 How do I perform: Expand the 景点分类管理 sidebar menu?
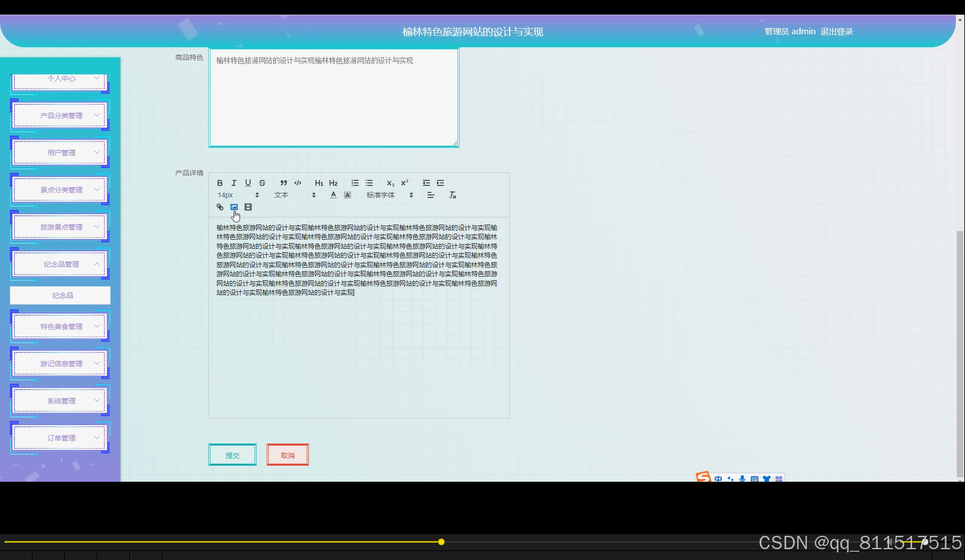(x=60, y=190)
